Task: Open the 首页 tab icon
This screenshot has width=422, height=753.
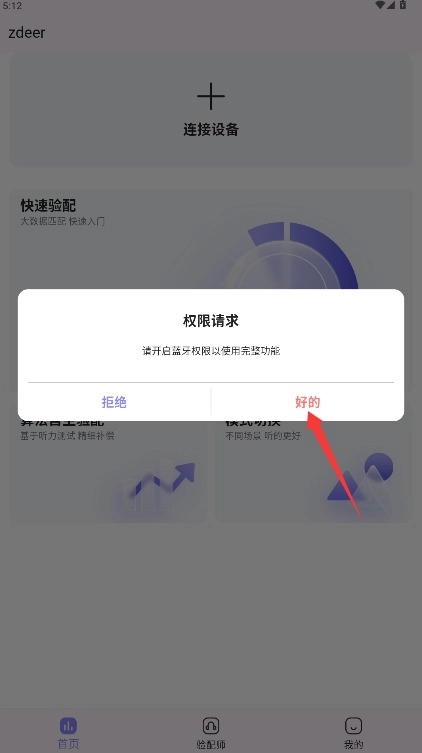Action: [68, 725]
